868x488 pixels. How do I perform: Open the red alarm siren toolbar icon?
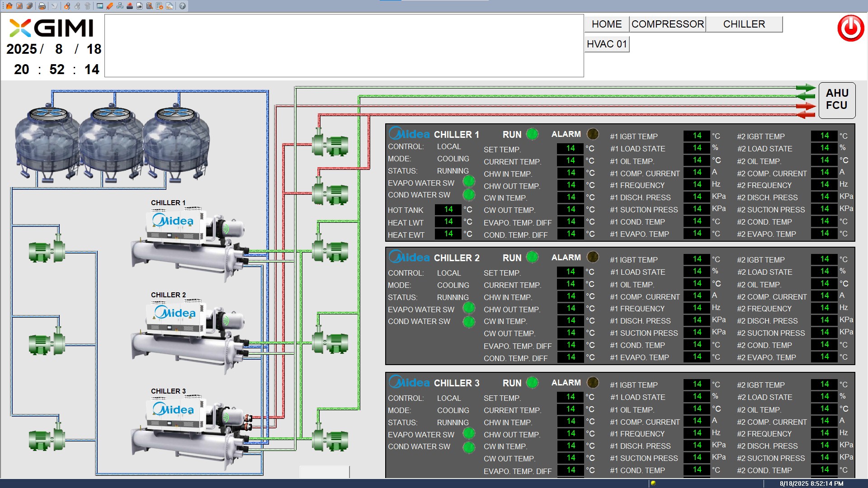tap(130, 6)
